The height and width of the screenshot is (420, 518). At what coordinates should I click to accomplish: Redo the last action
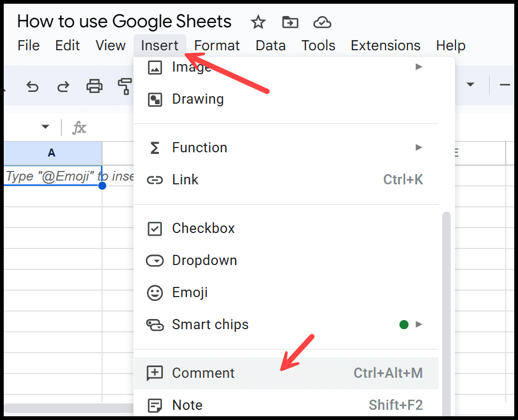[x=63, y=87]
